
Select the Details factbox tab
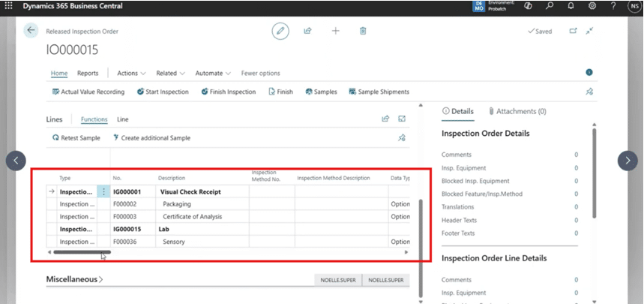click(458, 112)
